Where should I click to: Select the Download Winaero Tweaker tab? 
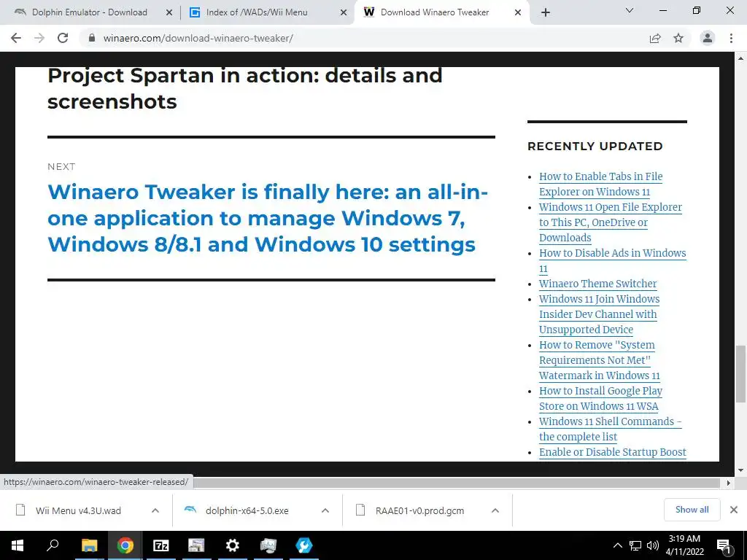tap(435, 12)
